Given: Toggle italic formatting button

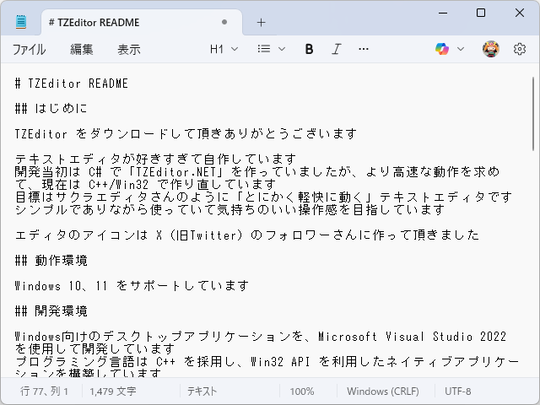Looking at the screenshot, I should pyautogui.click(x=336, y=49).
